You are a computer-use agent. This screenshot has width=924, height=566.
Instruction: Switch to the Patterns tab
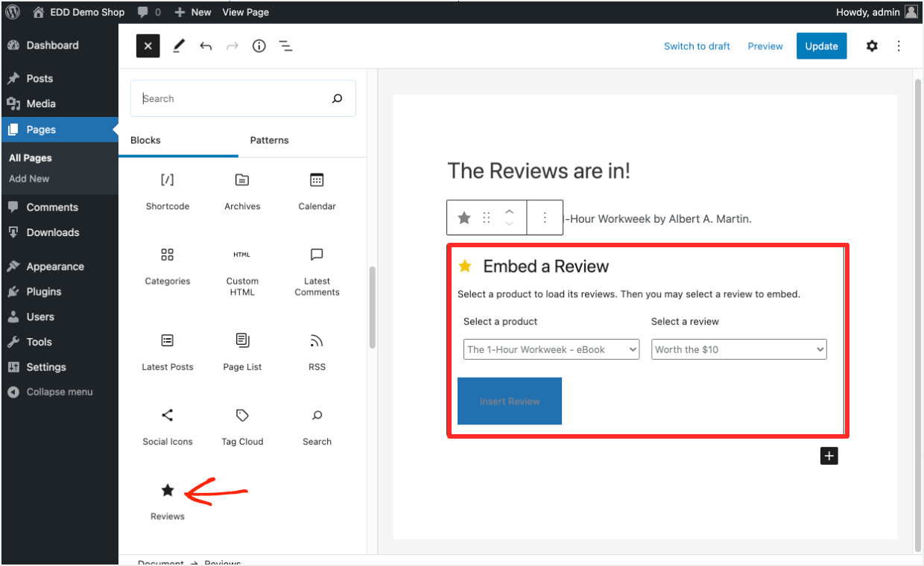[269, 140]
